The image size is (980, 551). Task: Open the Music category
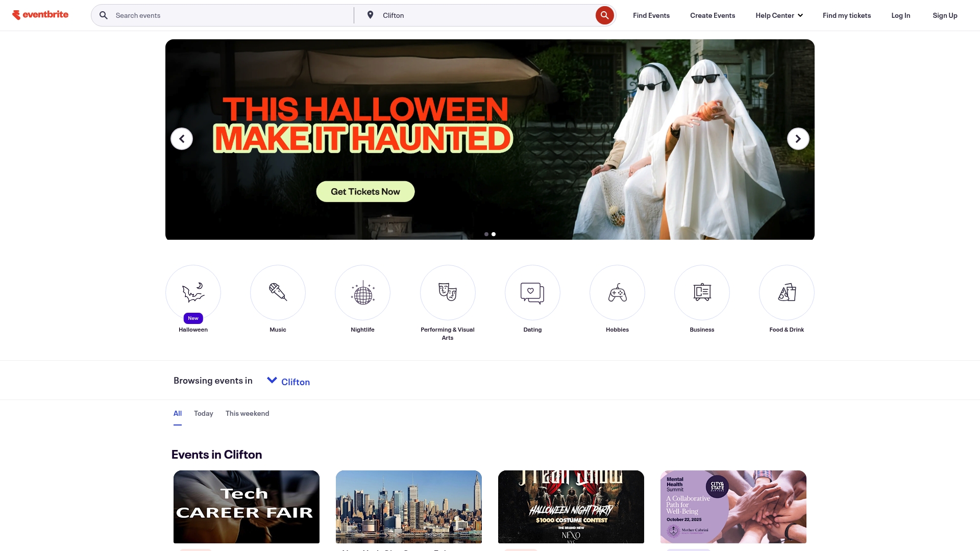278,292
